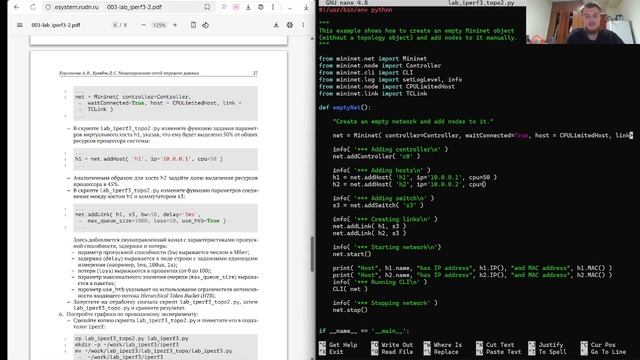Focus the browser address bar URL
Image resolution: width=640 pixels, height=360 pixels.
pyautogui.click(x=76, y=7)
